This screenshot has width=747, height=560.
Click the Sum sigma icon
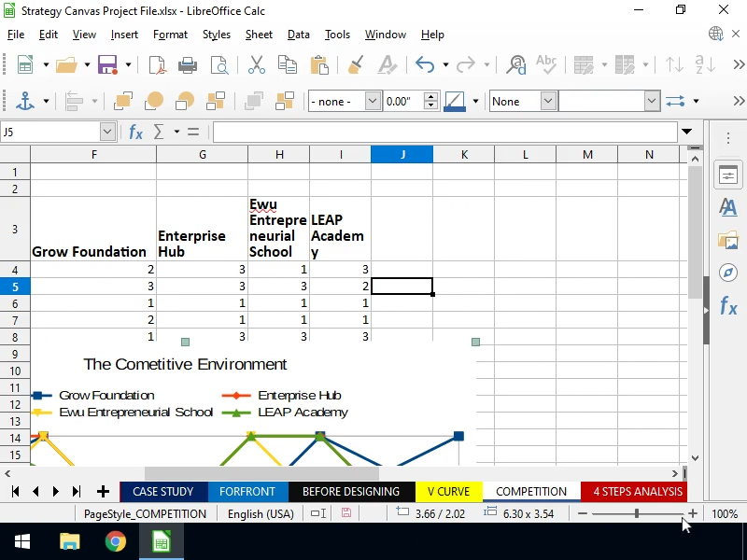159,132
